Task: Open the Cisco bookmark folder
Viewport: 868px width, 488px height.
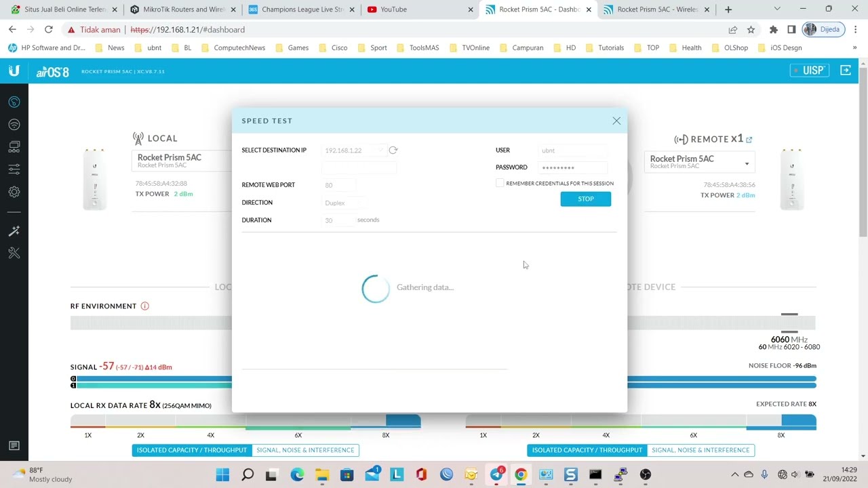Action: (x=332, y=48)
